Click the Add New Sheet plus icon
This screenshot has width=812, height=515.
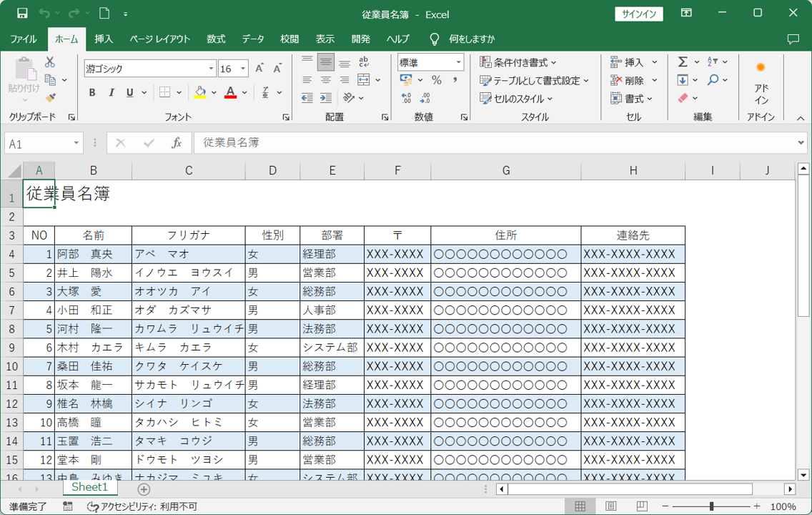144,489
